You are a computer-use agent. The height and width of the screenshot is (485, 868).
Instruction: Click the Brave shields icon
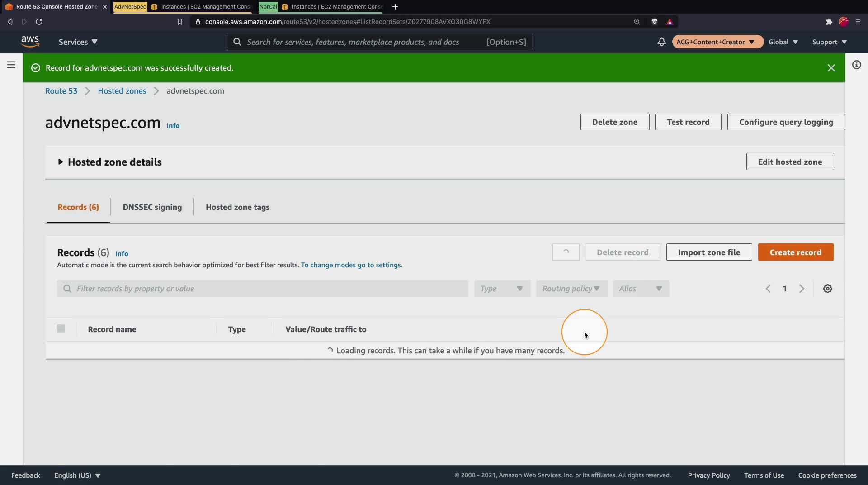coord(654,22)
